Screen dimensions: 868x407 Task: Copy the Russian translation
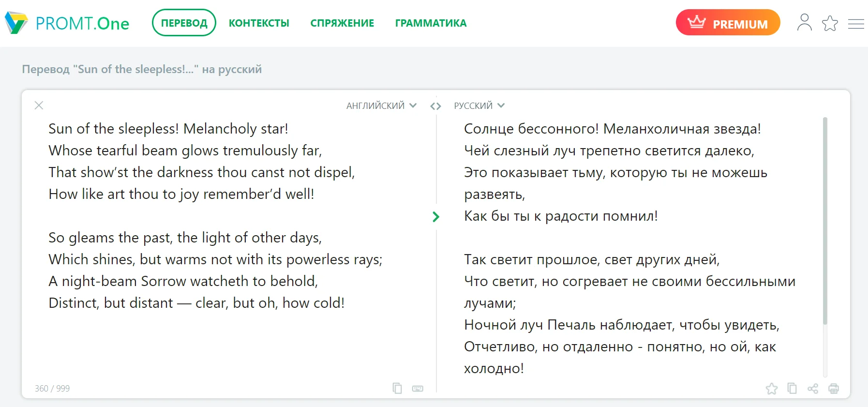tap(792, 388)
